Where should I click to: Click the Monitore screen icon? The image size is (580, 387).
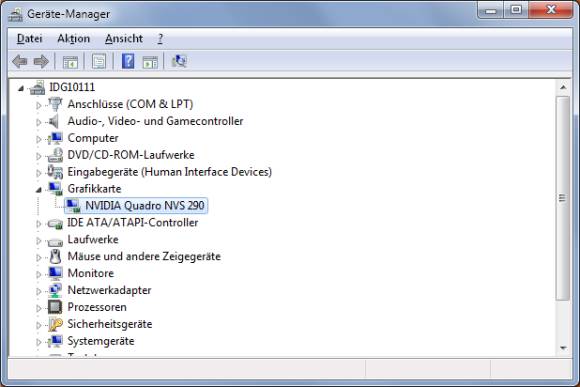coord(55,274)
